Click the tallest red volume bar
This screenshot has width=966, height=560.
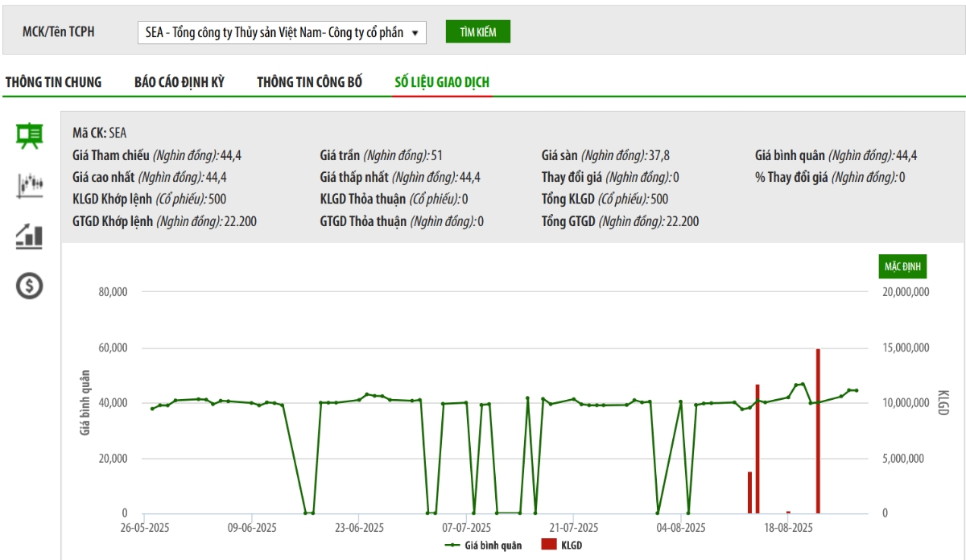pos(818,431)
